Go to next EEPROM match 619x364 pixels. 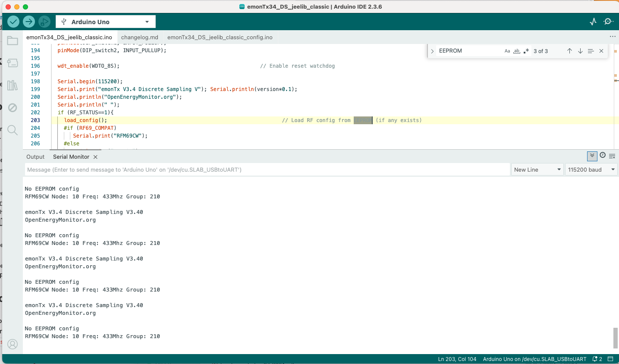pos(580,51)
